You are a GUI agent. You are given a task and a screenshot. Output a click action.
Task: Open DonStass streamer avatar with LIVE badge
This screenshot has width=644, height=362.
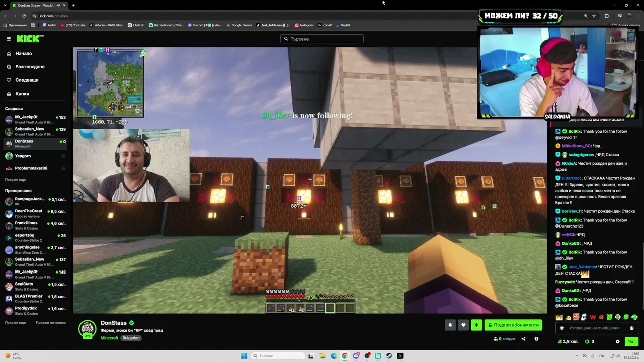point(87,329)
